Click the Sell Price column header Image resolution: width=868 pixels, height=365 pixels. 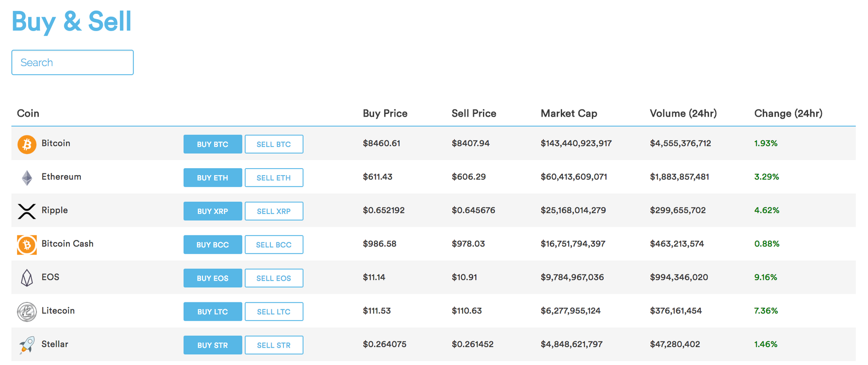pos(474,113)
